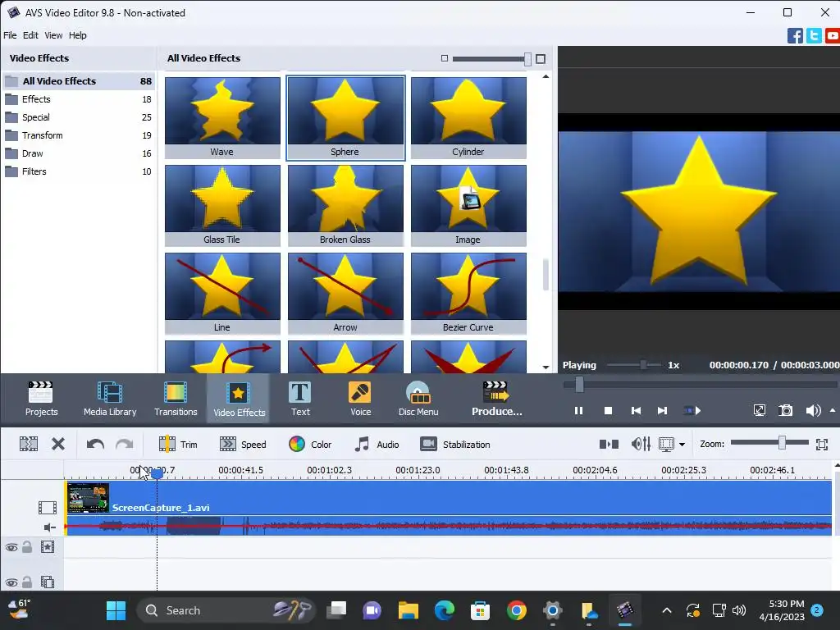Open the Media Library
The width and height of the screenshot is (840, 630).
(110, 399)
